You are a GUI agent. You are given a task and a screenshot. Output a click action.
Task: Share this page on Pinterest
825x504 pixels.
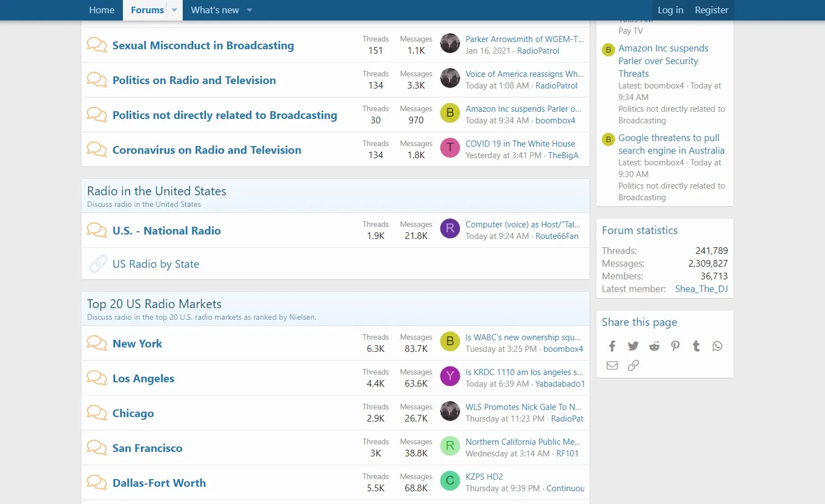pyautogui.click(x=675, y=346)
